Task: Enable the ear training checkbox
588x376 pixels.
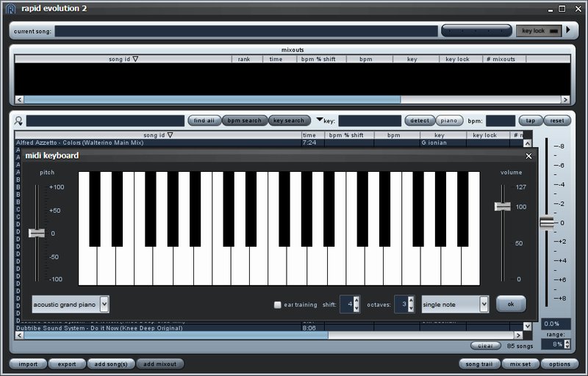Action: click(277, 305)
